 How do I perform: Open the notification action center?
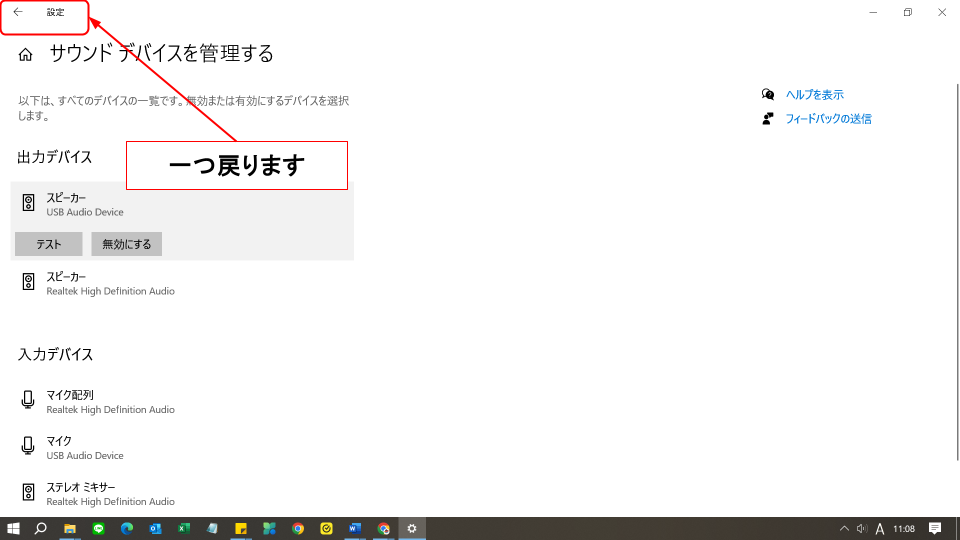click(x=935, y=528)
